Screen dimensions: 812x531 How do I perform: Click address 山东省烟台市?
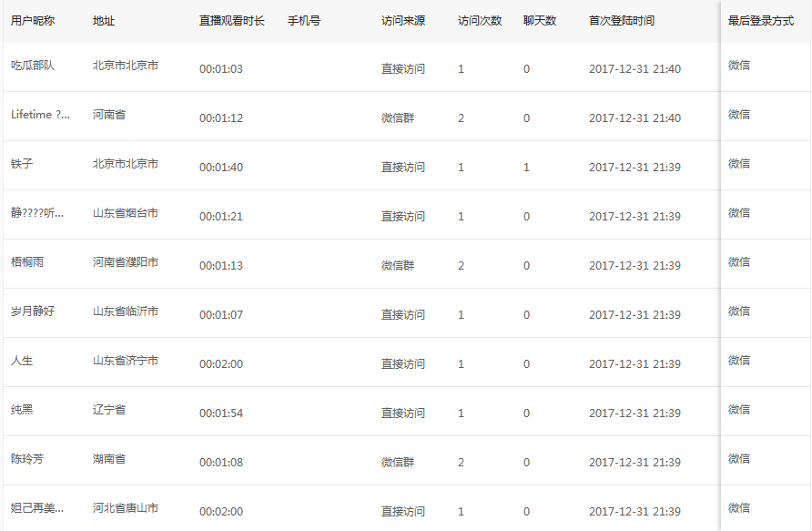(x=126, y=213)
